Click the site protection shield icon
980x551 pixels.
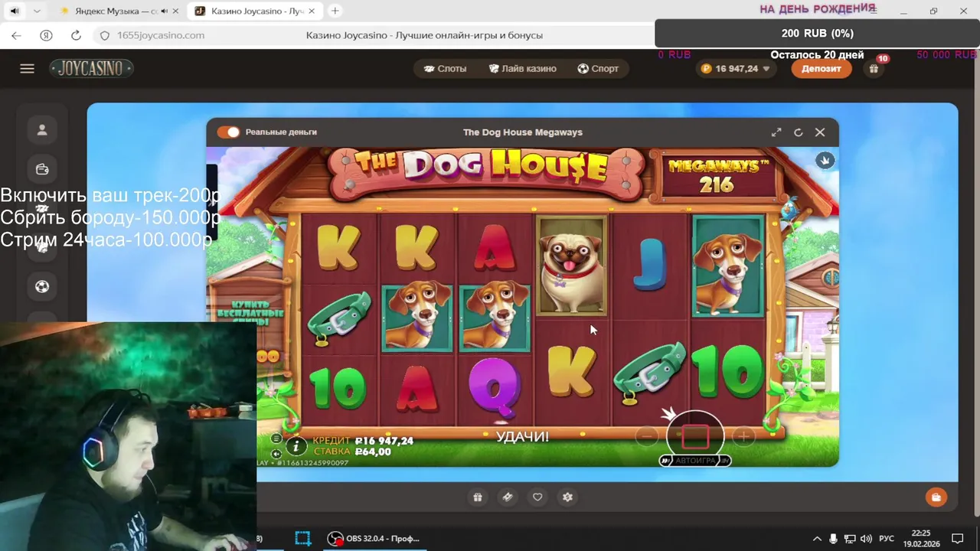[x=105, y=35]
